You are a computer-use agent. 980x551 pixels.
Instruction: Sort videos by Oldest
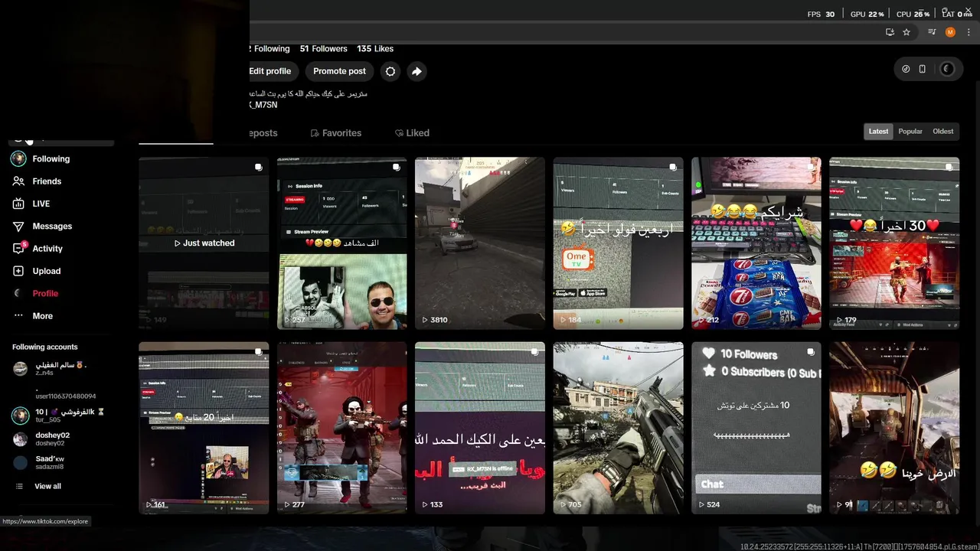943,132
